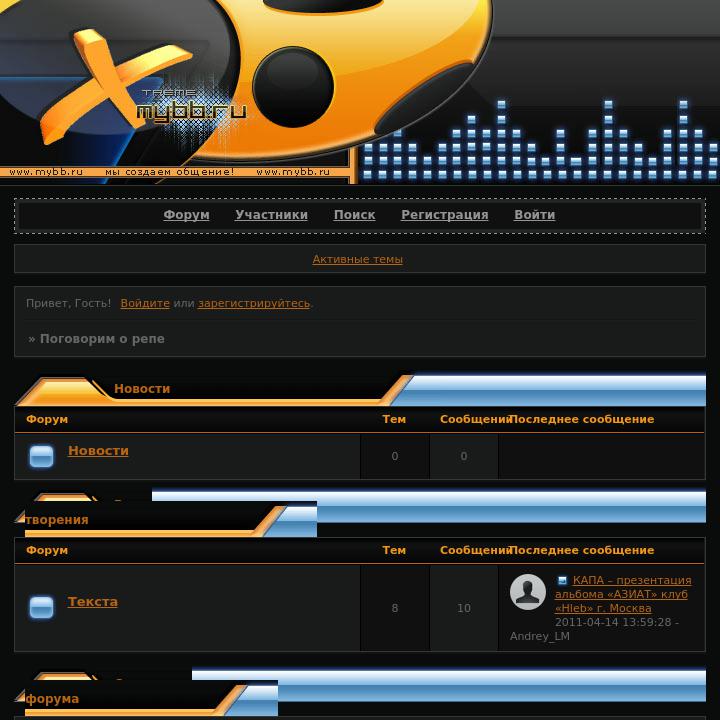Viewport: 720px width, 720px height.
Task: Open the Участники members page
Action: pyautogui.click(x=271, y=215)
